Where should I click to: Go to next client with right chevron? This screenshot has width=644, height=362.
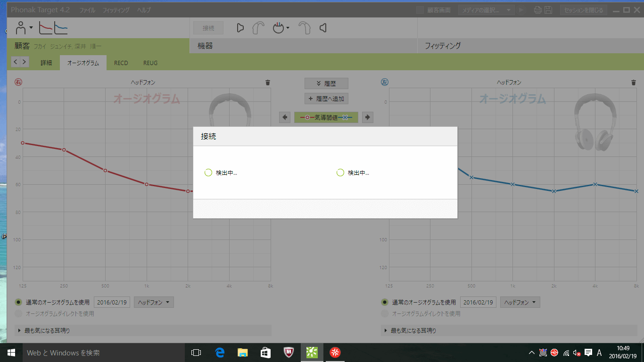point(25,62)
